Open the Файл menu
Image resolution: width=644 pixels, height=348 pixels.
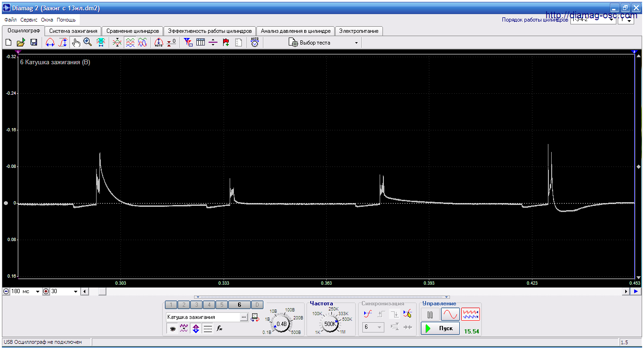(x=10, y=20)
